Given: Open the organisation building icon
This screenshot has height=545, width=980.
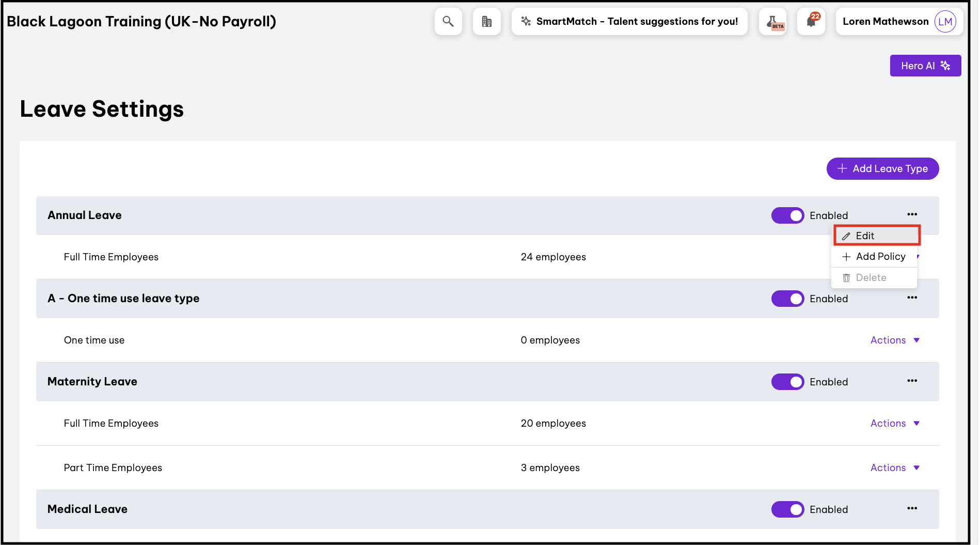Looking at the screenshot, I should [486, 22].
